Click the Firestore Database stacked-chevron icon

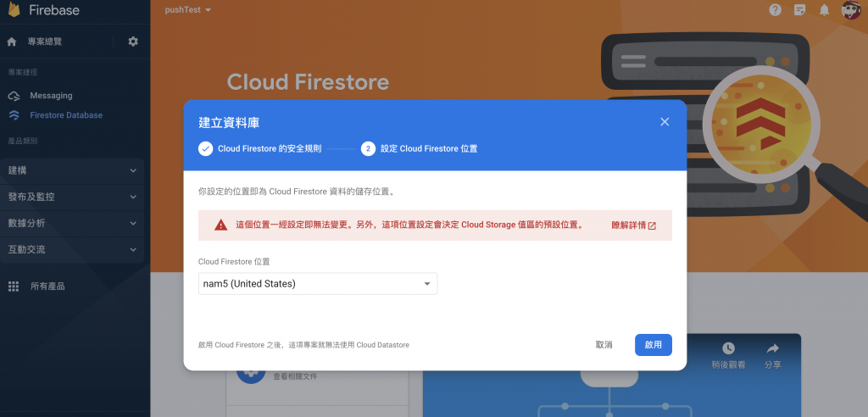point(14,115)
